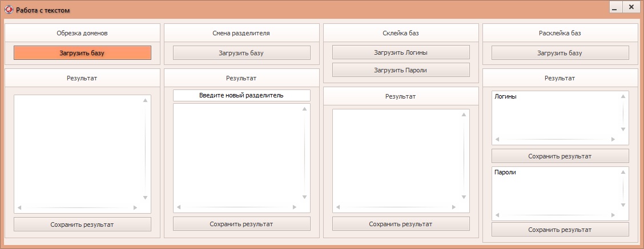Click Результат header under Смена разделителя
644x249 pixels.
tap(241, 77)
